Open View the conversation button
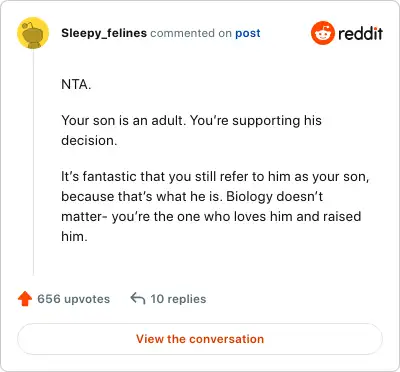 coord(200,339)
